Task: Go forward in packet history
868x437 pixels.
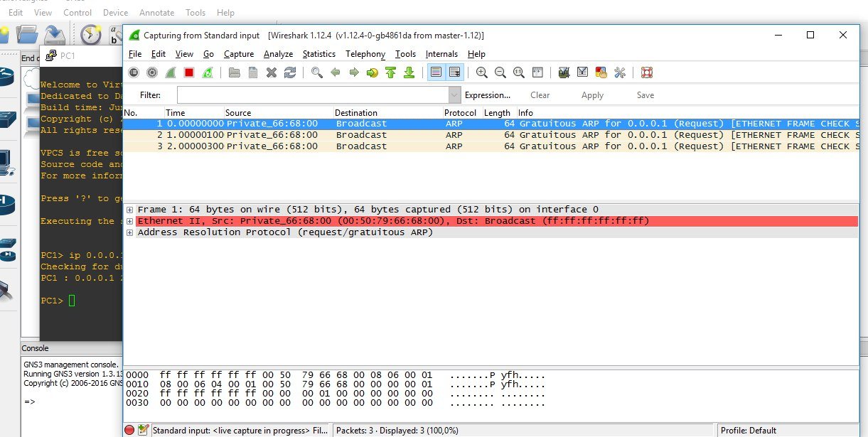Action: coord(354,72)
